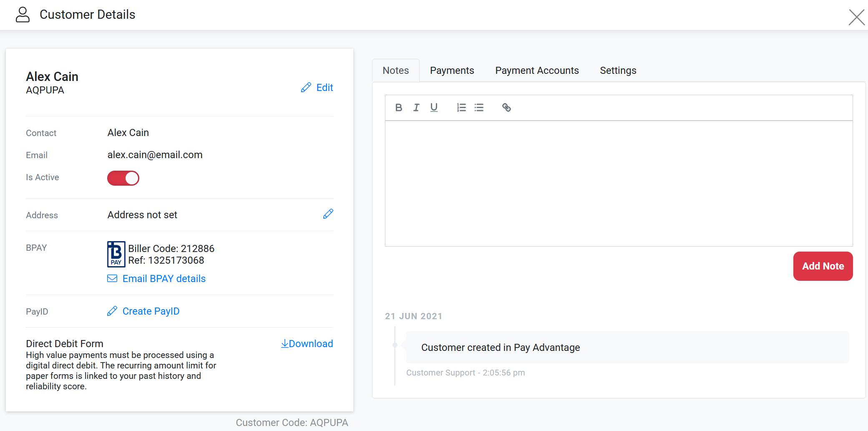This screenshot has width=868, height=431.
Task: Select the Notes tab
Action: tap(395, 71)
